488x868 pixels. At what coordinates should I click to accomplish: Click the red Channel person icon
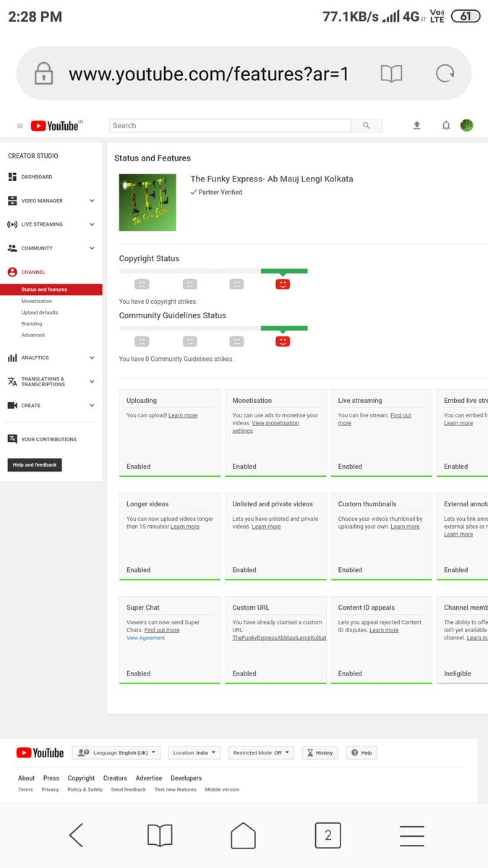[x=12, y=272]
